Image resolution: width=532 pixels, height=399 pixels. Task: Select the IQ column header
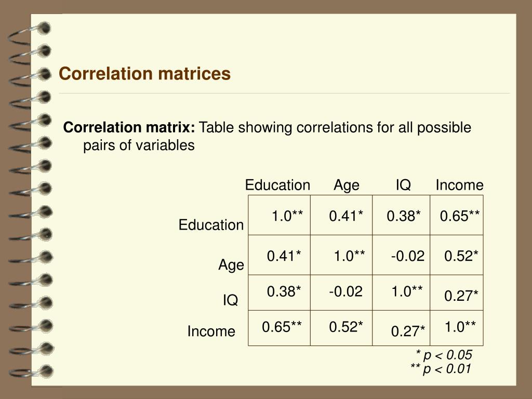pyautogui.click(x=403, y=185)
